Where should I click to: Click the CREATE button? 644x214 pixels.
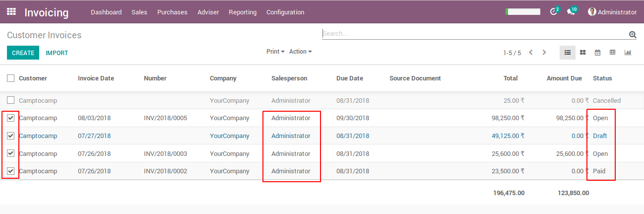(23, 53)
